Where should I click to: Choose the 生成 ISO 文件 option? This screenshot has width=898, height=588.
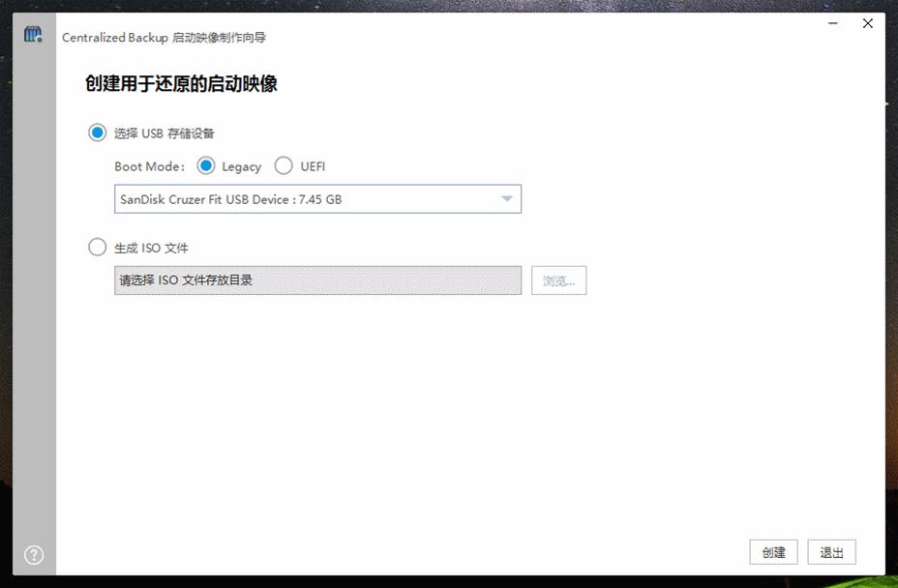click(x=97, y=247)
